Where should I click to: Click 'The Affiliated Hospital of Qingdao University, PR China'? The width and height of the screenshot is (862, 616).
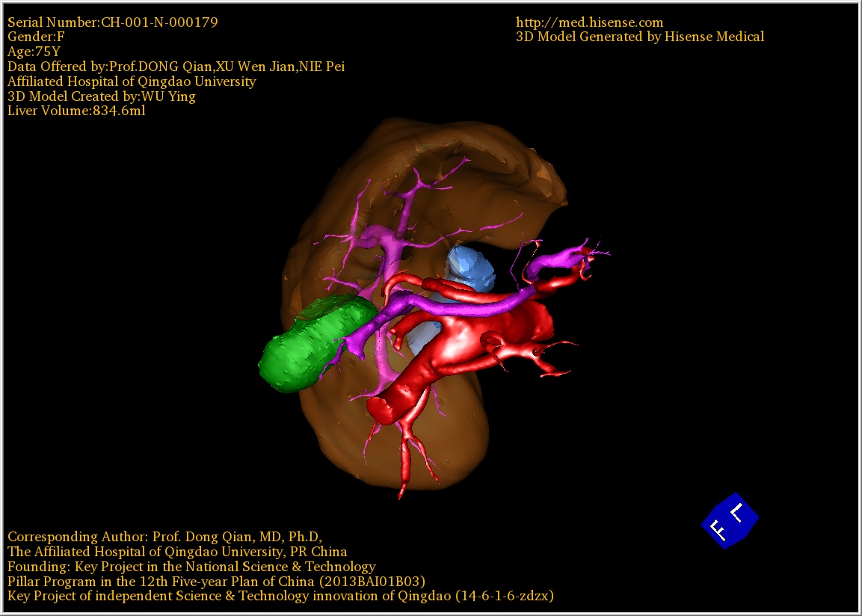[x=178, y=552]
